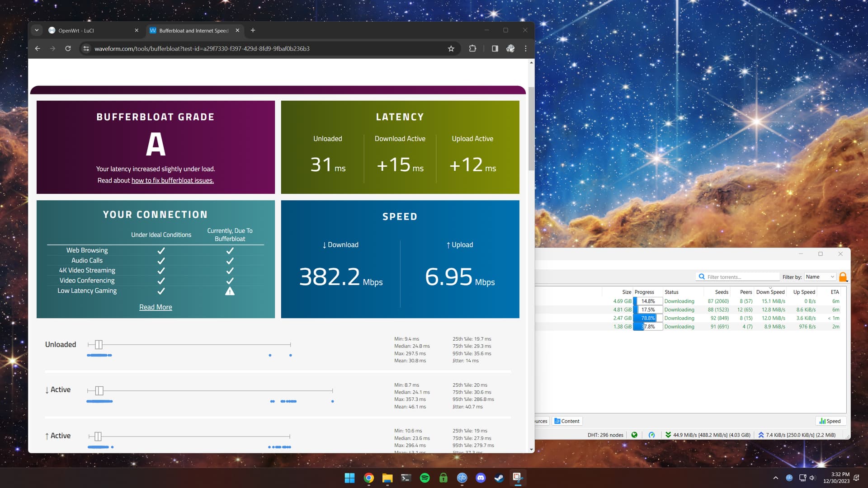Click Read More under Your Connection
The image size is (868, 488).
click(156, 307)
